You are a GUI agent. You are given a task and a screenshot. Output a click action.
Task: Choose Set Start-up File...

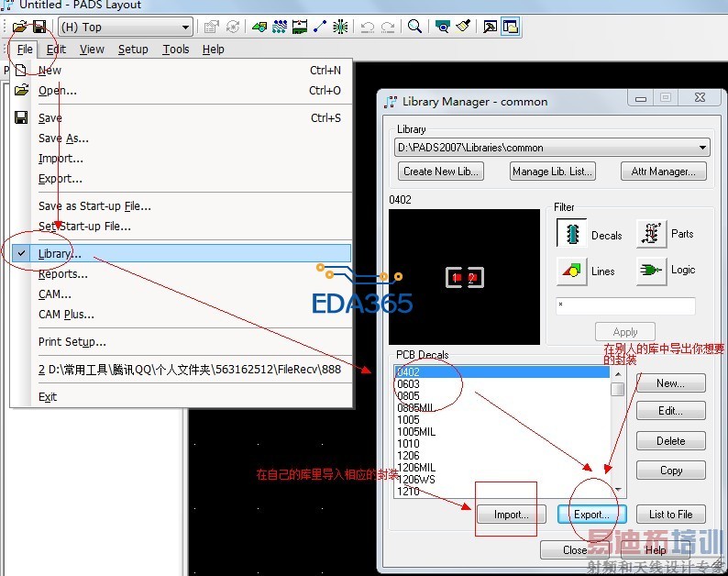click(181, 227)
